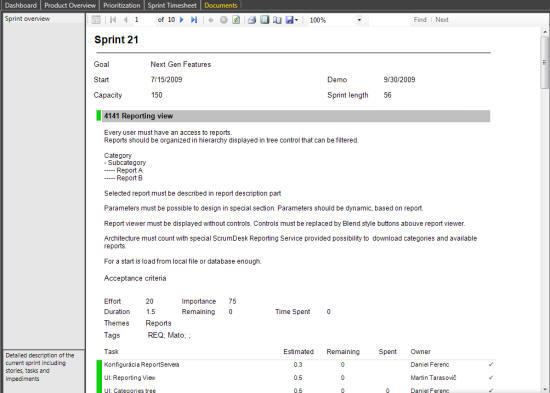Switch to Product Overview tab
This screenshot has width=550, height=393.
click(x=70, y=5)
